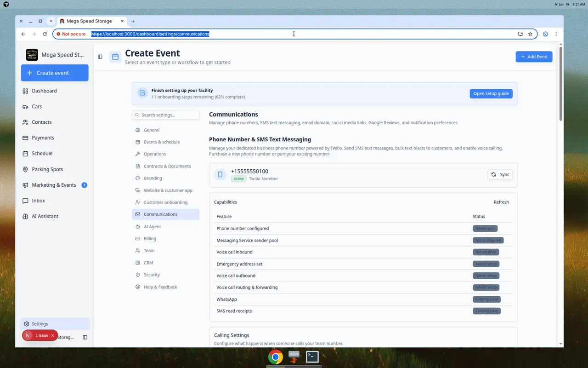Open the Chrome three-dot menu
Image resolution: width=588 pixels, height=368 pixels.
click(556, 34)
